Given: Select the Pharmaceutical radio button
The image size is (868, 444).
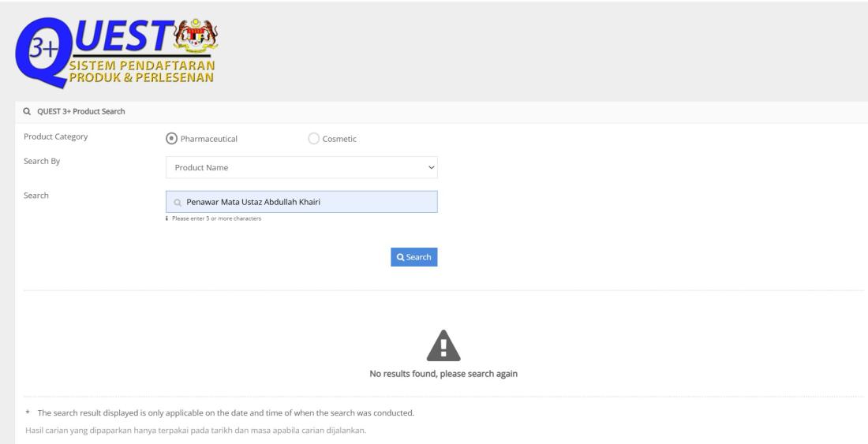Looking at the screenshot, I should [171, 139].
